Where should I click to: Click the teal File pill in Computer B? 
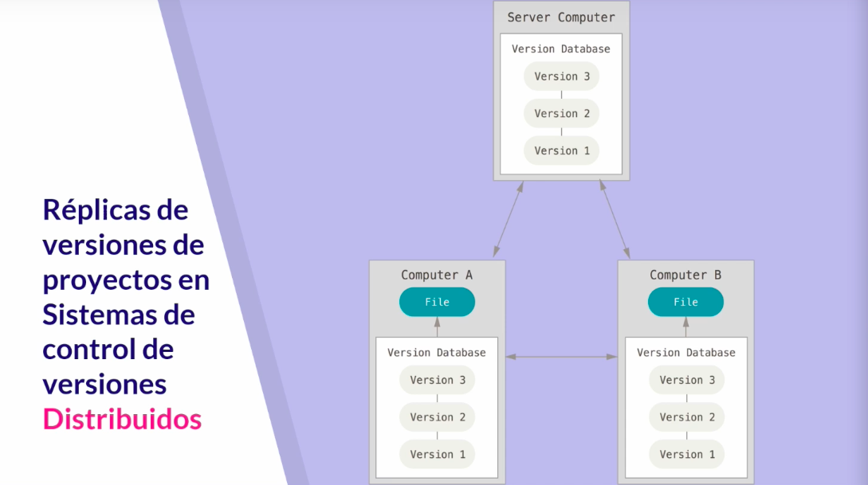coord(686,302)
